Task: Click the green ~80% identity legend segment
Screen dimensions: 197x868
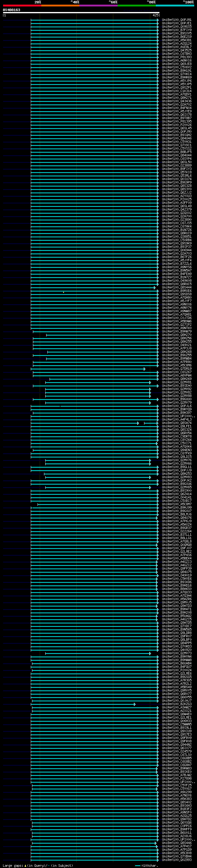Action: click(137, 6)
